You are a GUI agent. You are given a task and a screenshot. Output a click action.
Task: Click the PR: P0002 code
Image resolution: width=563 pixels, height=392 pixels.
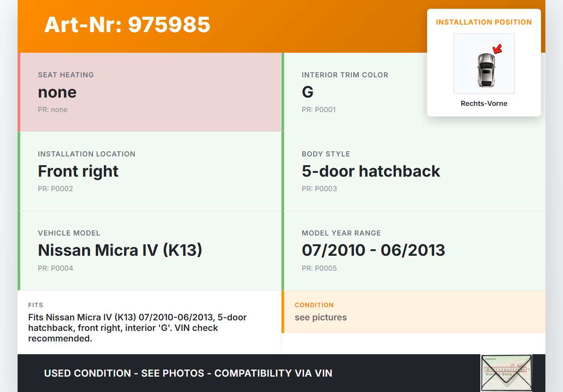(x=55, y=189)
